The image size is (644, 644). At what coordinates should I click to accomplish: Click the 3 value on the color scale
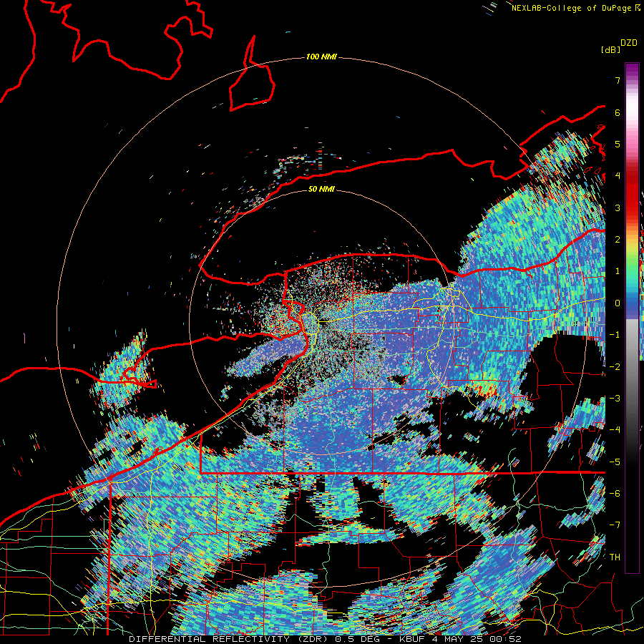tap(618, 208)
